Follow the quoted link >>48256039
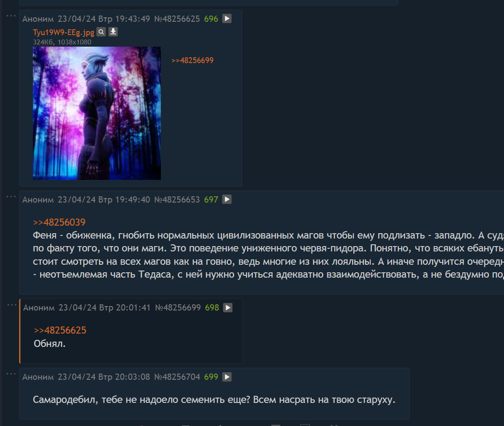The image size is (504, 426). [x=59, y=222]
